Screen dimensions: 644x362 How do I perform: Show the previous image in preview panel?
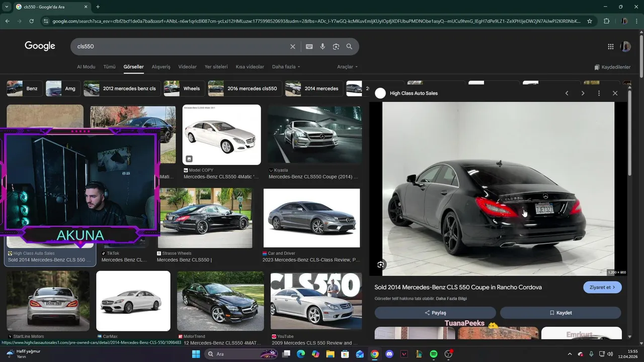click(567, 93)
